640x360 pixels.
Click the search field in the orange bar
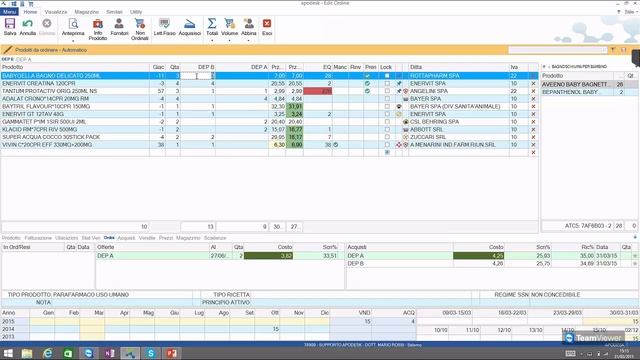[558, 50]
